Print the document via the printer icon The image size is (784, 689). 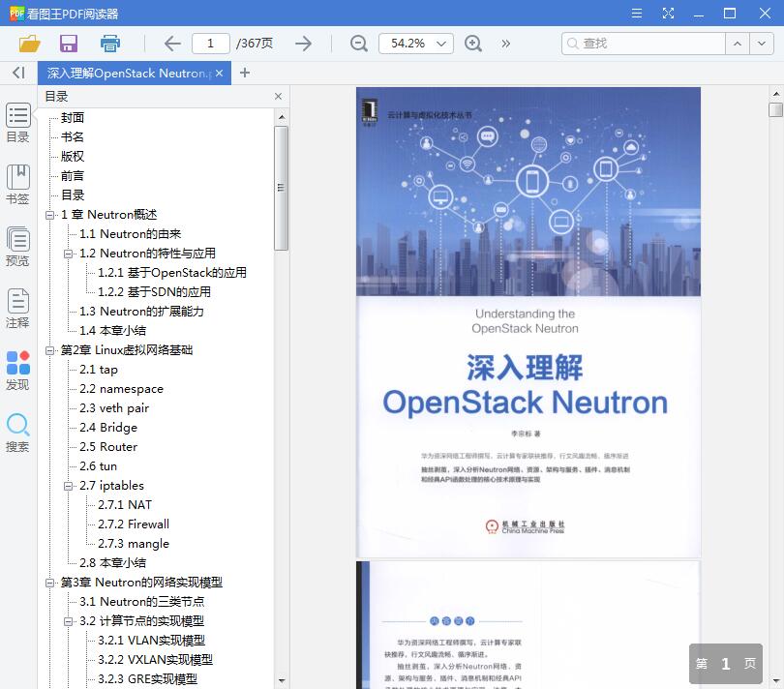[110, 44]
